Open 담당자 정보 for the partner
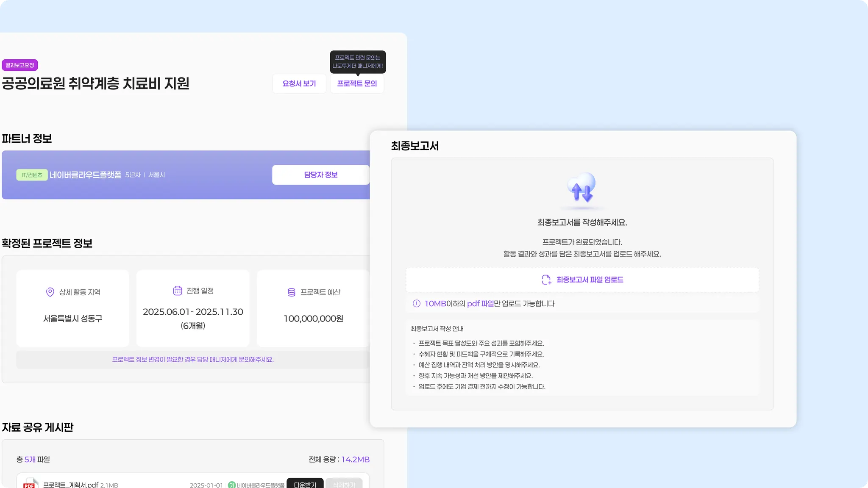The image size is (868, 488). tap(320, 175)
